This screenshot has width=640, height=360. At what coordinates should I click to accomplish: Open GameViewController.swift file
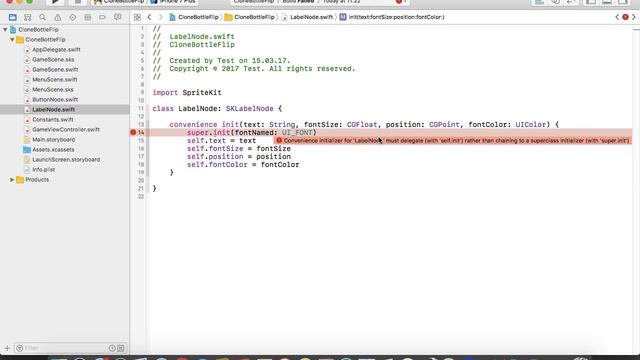[x=66, y=129]
